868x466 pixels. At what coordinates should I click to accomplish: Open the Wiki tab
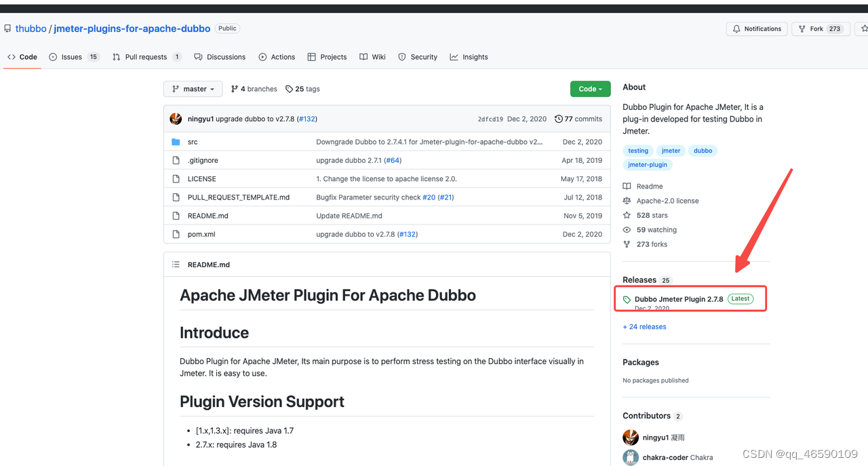click(x=372, y=57)
